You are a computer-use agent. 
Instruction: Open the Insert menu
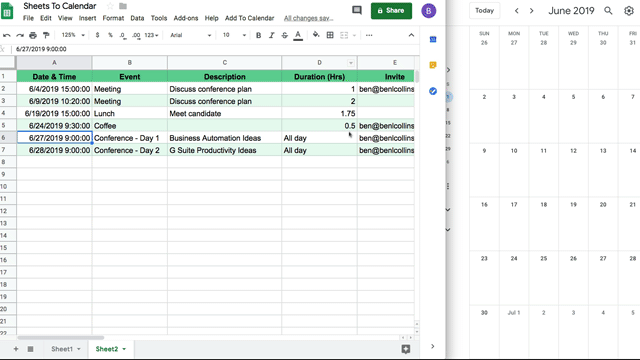[x=87, y=18]
